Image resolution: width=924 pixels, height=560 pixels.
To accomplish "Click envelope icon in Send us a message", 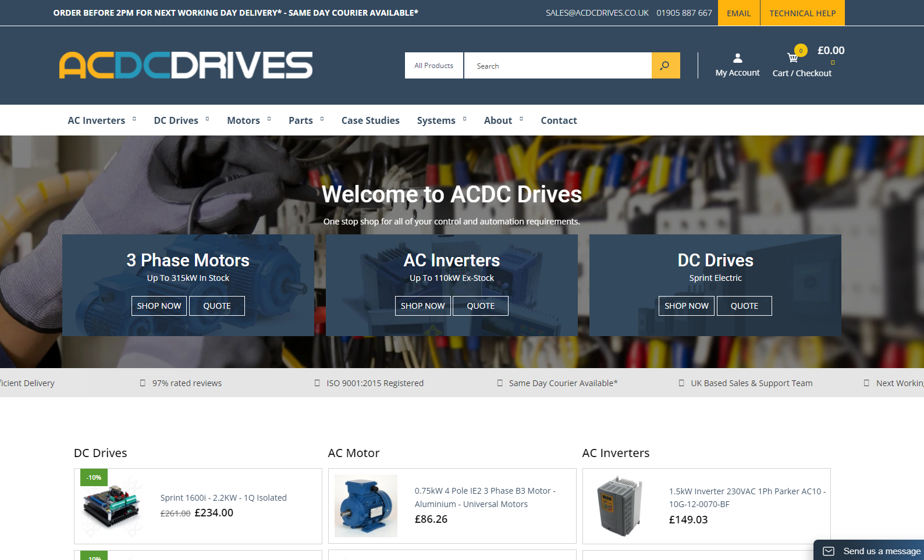I will point(829,551).
